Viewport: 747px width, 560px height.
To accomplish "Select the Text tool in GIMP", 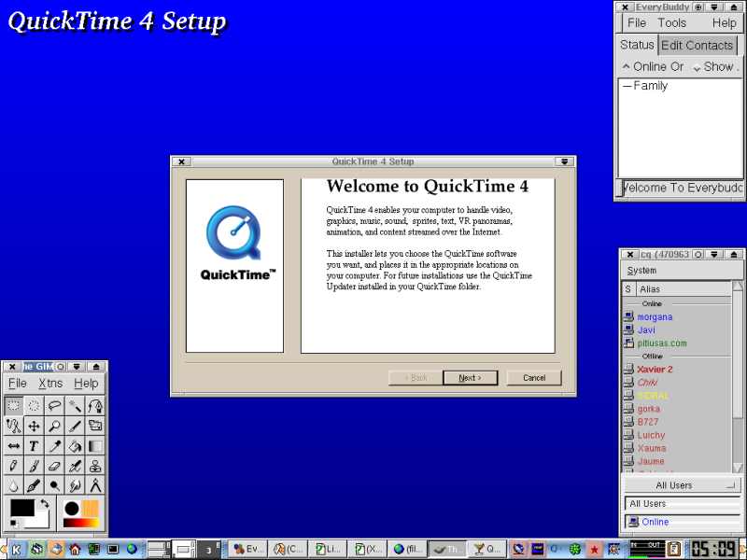I will coord(34,446).
